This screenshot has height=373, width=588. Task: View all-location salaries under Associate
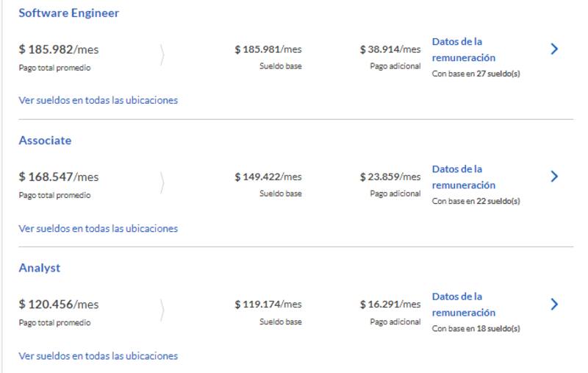pos(98,228)
